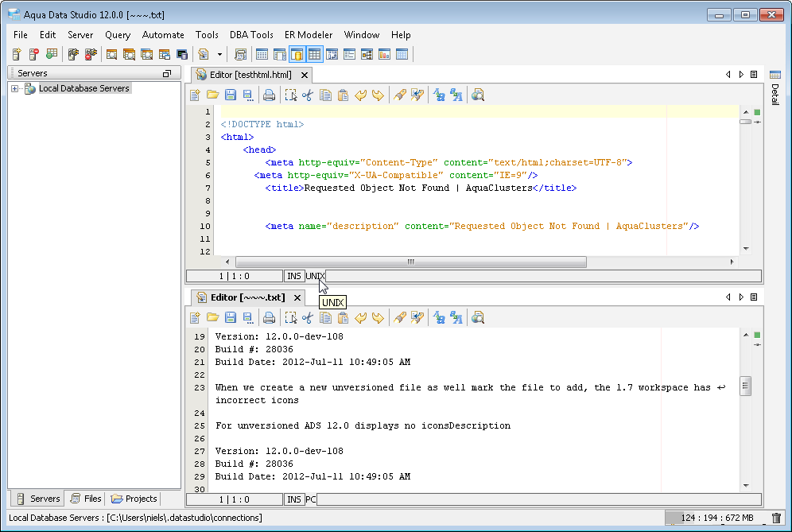Toggle PC line-ending indicator in ~~~.txt editor
This screenshot has height=532, width=792.
(x=311, y=499)
